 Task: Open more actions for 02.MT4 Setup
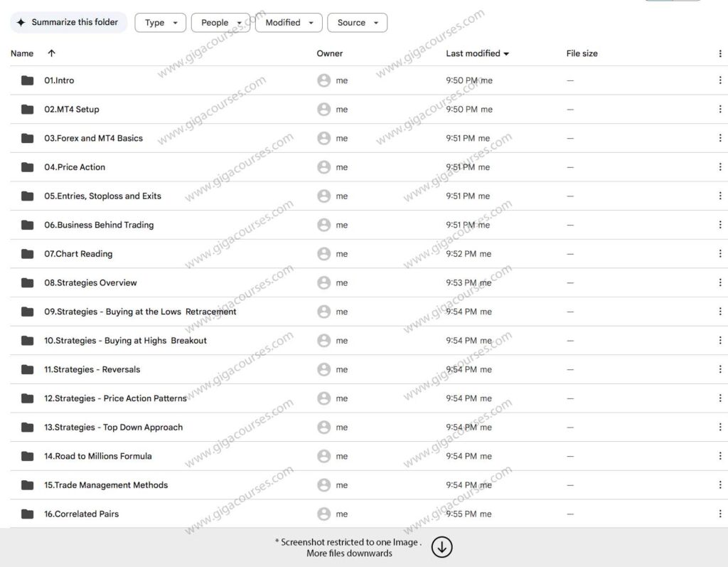720,110
